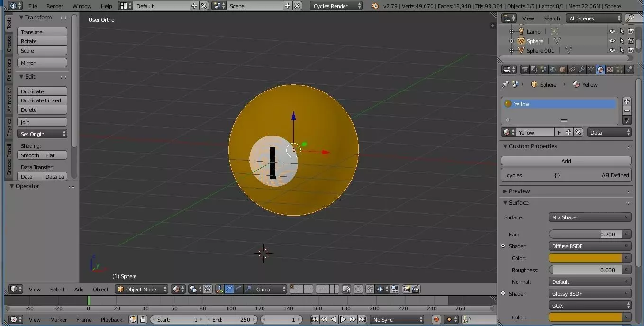The image size is (644, 326).
Task: Toggle visibility eye for Sphere.001
Action: (x=612, y=50)
